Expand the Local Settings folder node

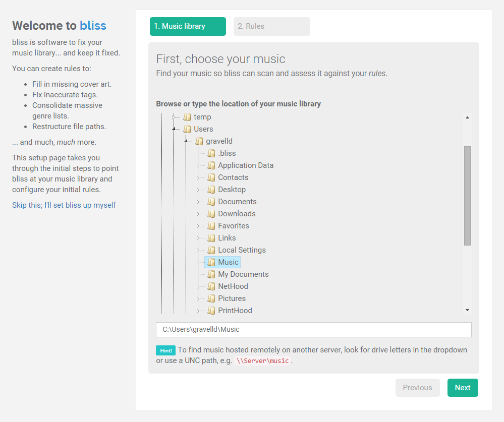[x=198, y=250]
